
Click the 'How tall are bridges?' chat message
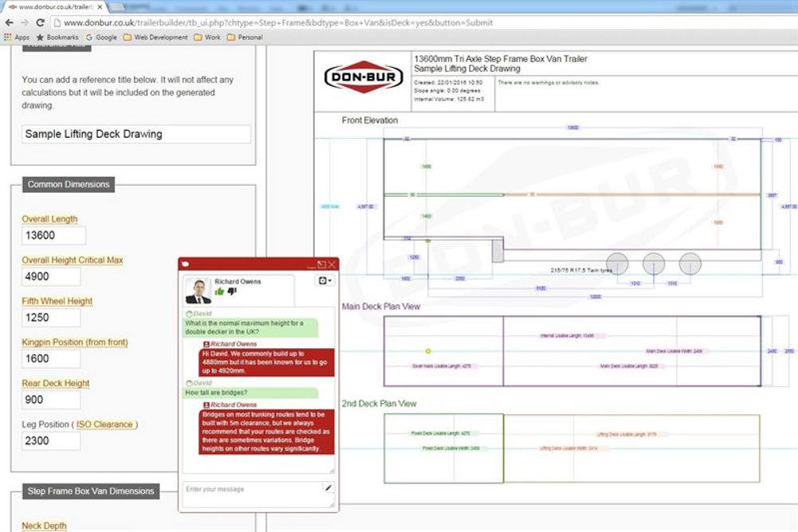tap(250, 393)
